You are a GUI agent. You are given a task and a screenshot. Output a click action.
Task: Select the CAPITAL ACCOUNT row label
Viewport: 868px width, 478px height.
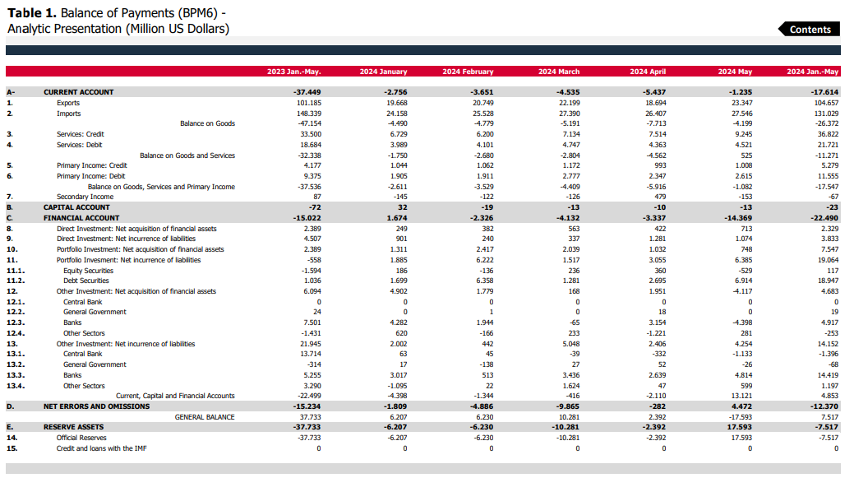click(76, 208)
